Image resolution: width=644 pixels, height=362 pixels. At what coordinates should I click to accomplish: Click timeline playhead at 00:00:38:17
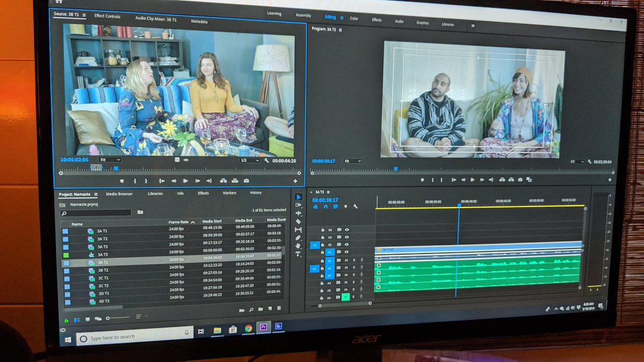click(459, 205)
